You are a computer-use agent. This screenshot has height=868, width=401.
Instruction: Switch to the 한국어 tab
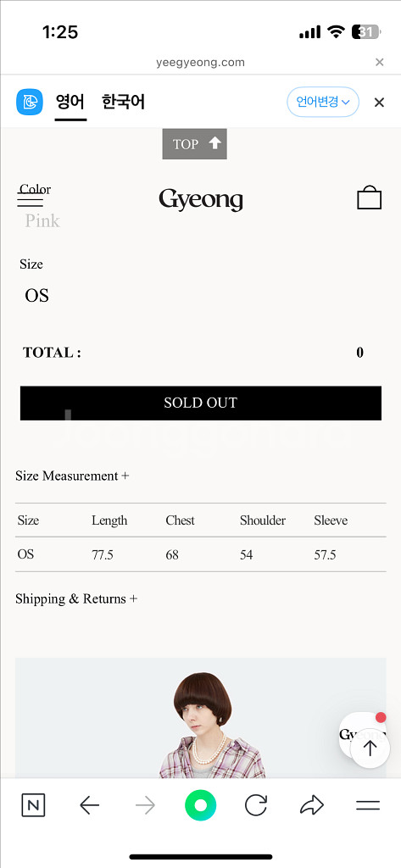point(123,103)
